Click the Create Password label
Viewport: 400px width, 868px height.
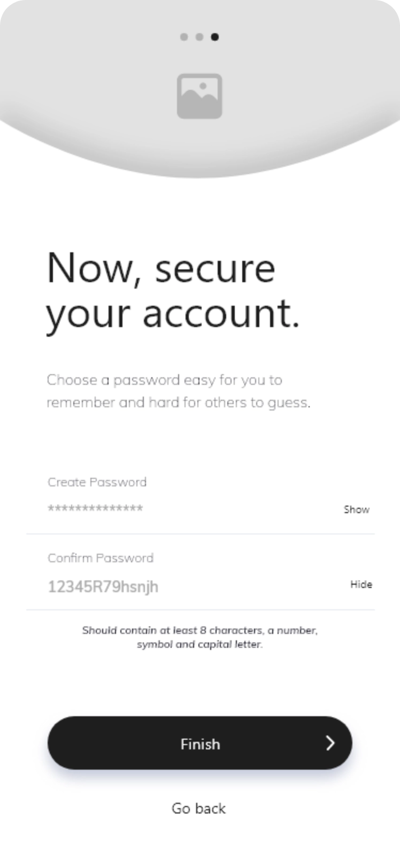(97, 482)
